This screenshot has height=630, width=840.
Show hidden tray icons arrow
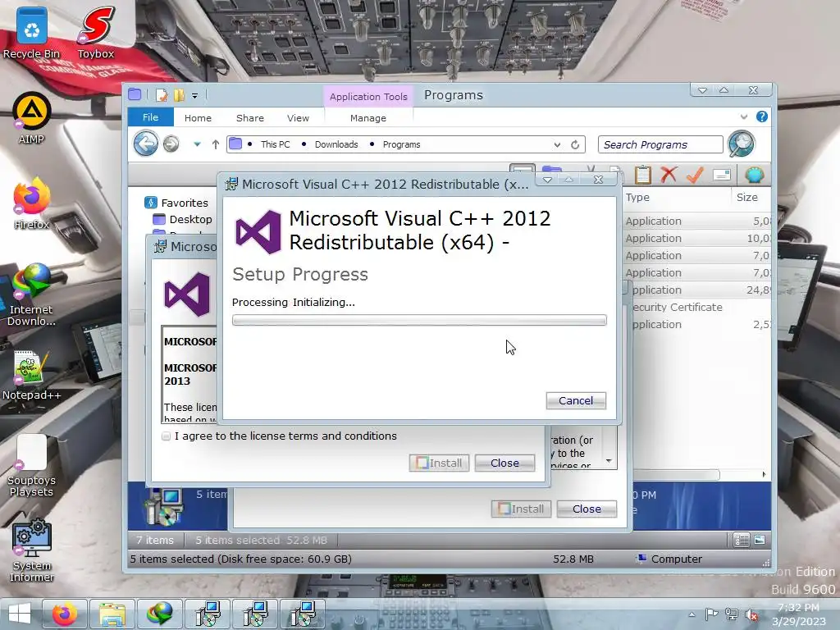[x=692, y=614]
